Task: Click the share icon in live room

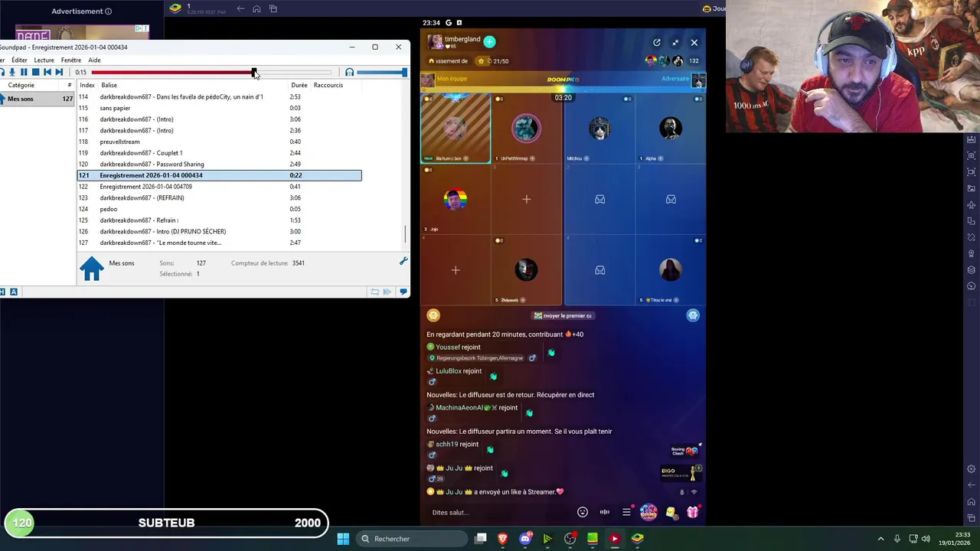Action: (656, 43)
